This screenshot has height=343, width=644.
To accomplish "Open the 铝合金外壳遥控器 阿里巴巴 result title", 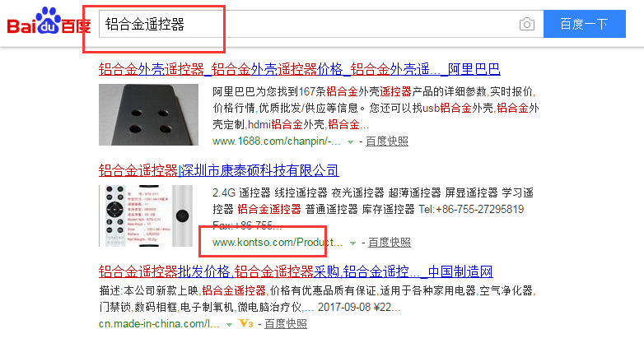I will pos(300,69).
